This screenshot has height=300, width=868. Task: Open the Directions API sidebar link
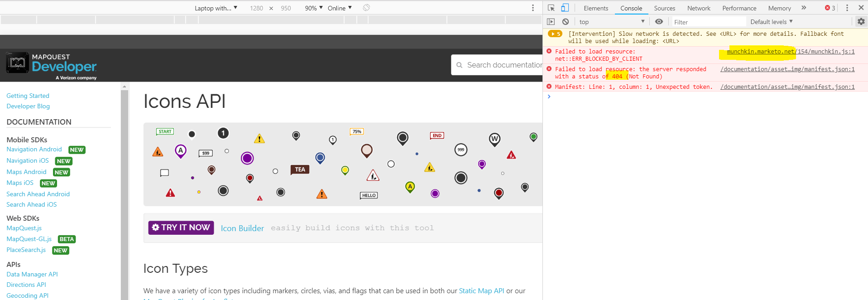(x=26, y=285)
